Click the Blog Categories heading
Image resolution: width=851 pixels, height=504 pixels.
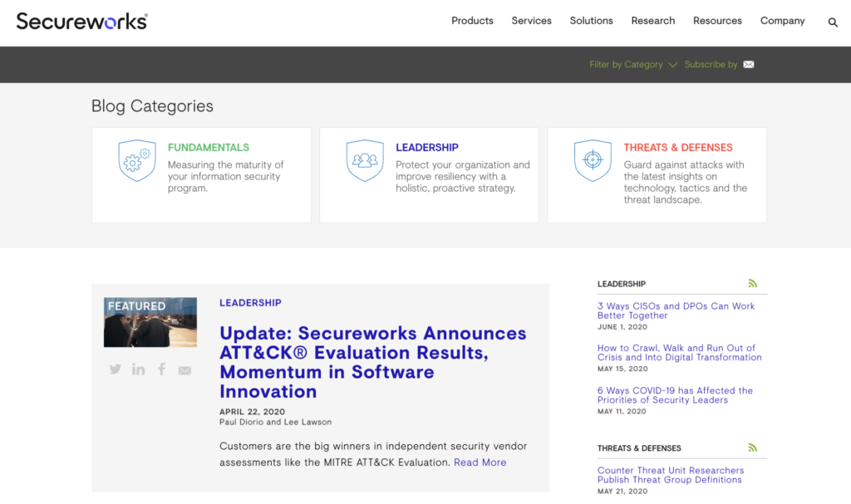tap(152, 105)
